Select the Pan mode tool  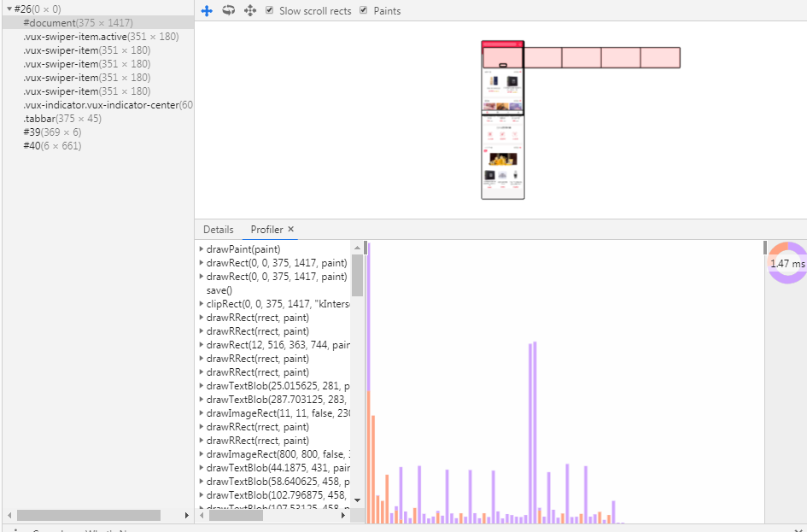[x=207, y=11]
